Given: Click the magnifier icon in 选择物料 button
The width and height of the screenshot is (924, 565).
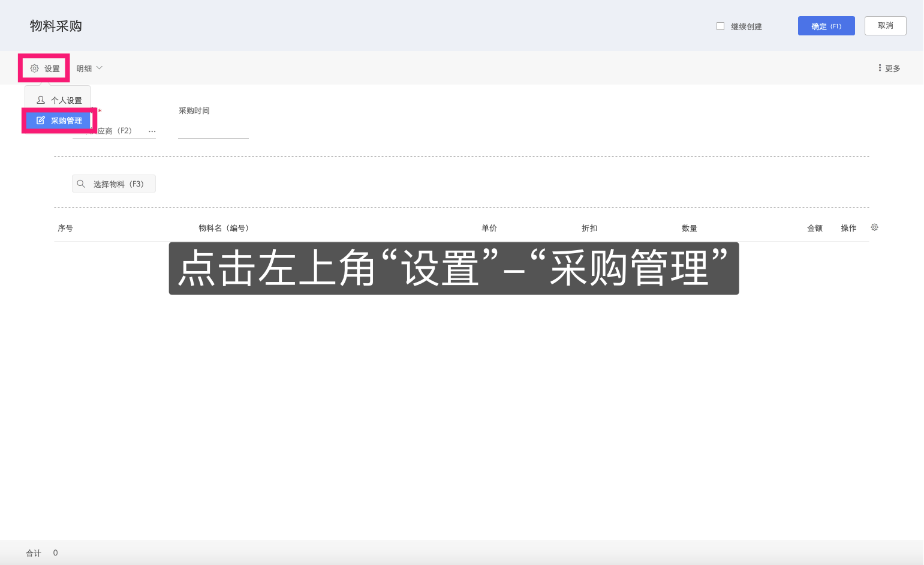Looking at the screenshot, I should pyautogui.click(x=82, y=184).
